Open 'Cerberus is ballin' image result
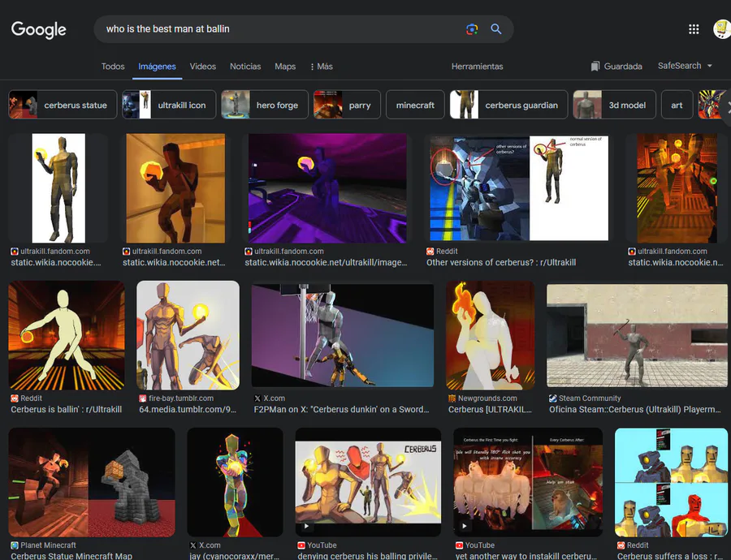The width and height of the screenshot is (731, 560). point(67,335)
